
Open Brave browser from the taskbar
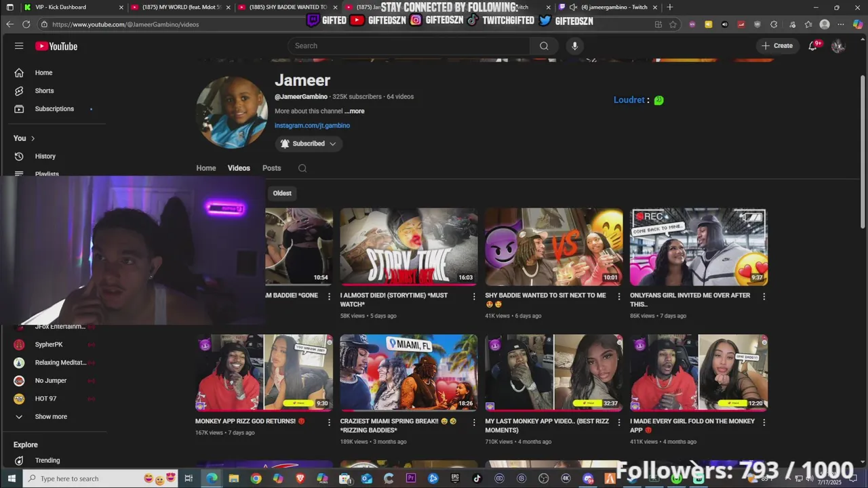tap(300, 479)
